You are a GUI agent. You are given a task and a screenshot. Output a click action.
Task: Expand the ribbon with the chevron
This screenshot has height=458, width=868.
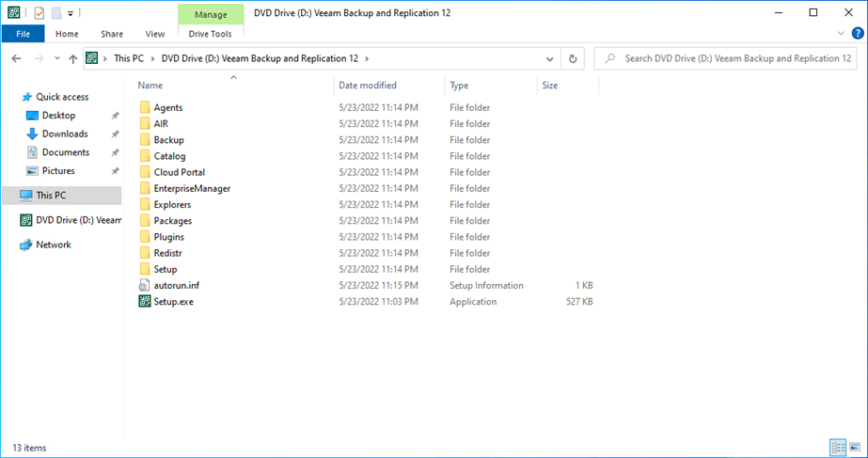point(842,34)
